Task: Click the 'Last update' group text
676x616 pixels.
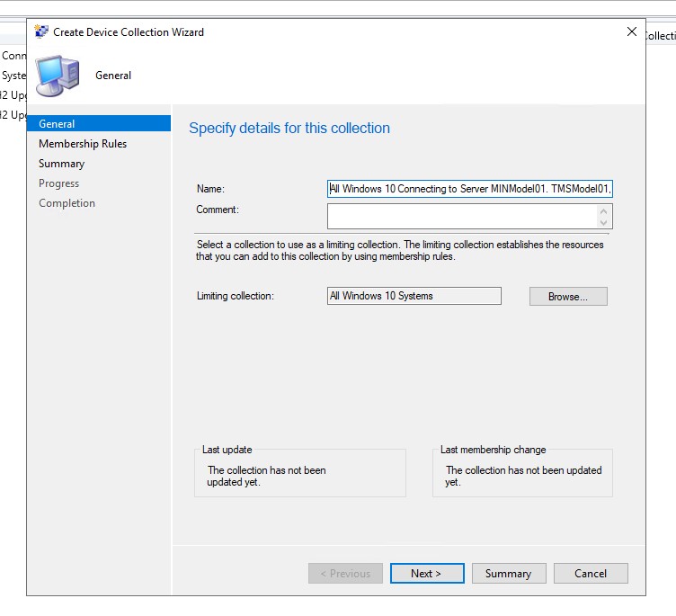Action: coord(227,450)
